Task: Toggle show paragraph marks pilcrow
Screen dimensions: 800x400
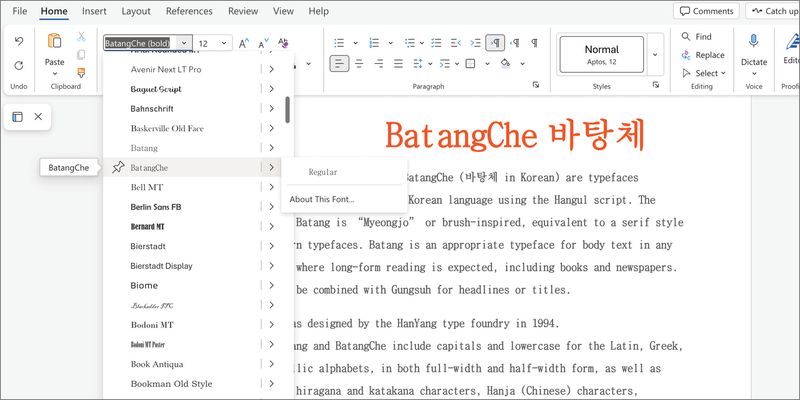Action: (534, 43)
